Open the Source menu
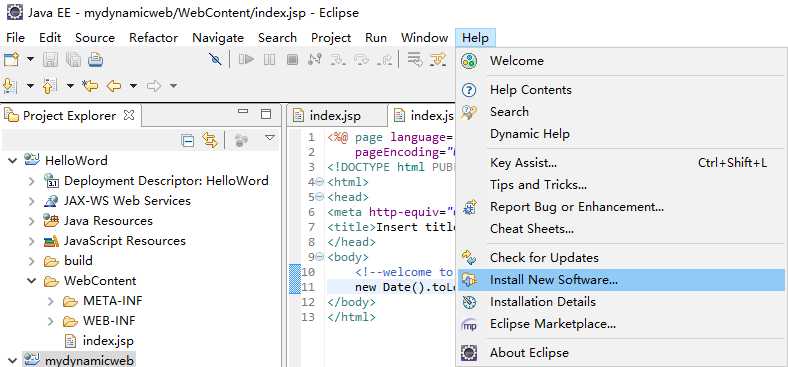The width and height of the screenshot is (788, 367). [95, 38]
